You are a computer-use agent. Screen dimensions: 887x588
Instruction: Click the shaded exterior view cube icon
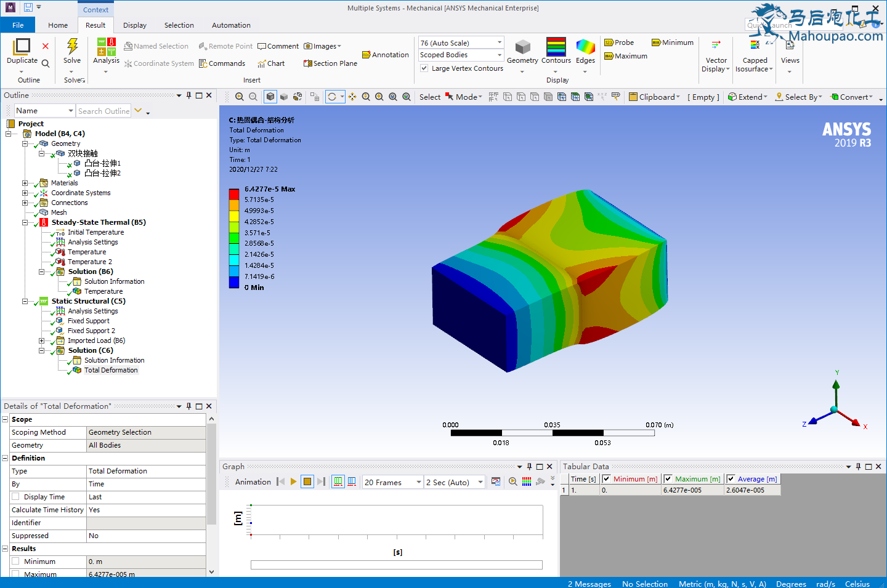pyautogui.click(x=270, y=97)
